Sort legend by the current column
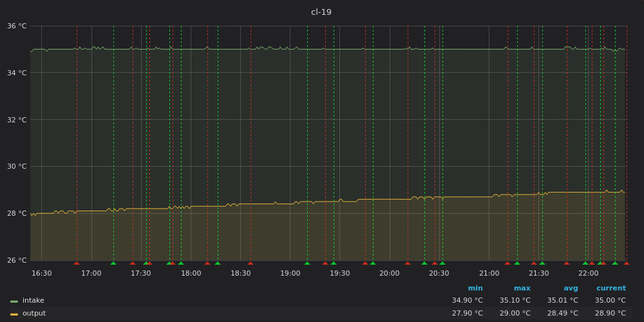 click(x=611, y=289)
